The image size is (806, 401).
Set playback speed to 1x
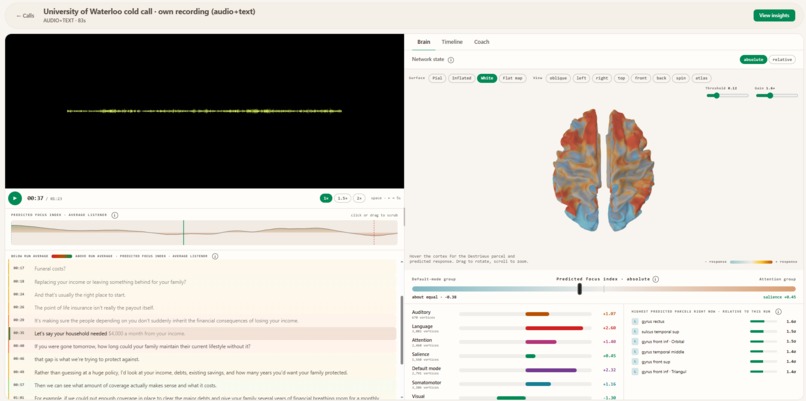pos(326,198)
